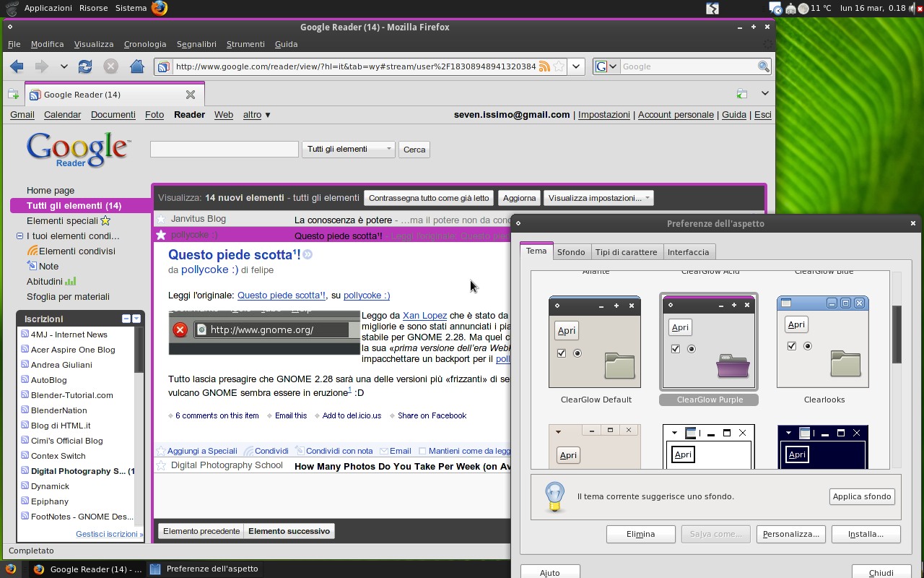Reload the page with the refresh icon

[85, 66]
